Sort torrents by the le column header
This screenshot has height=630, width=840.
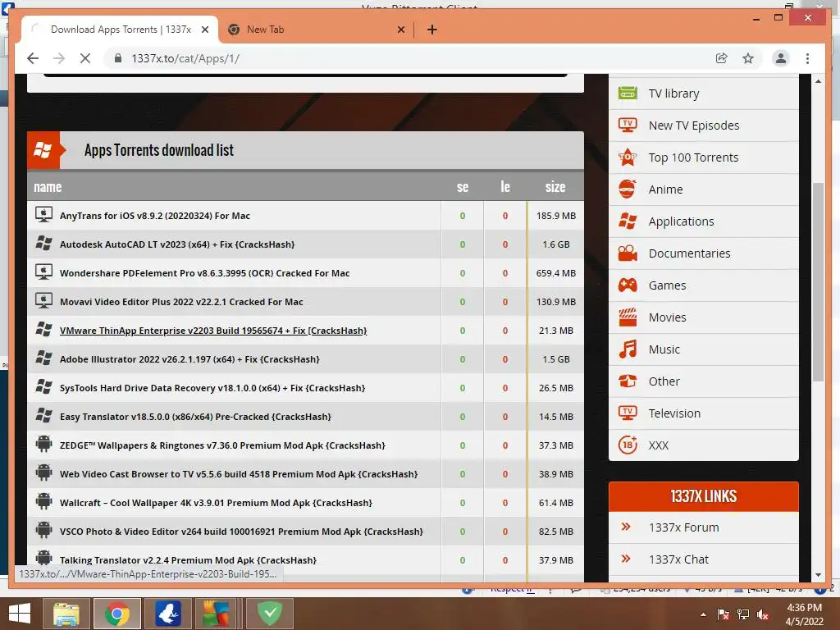point(505,187)
